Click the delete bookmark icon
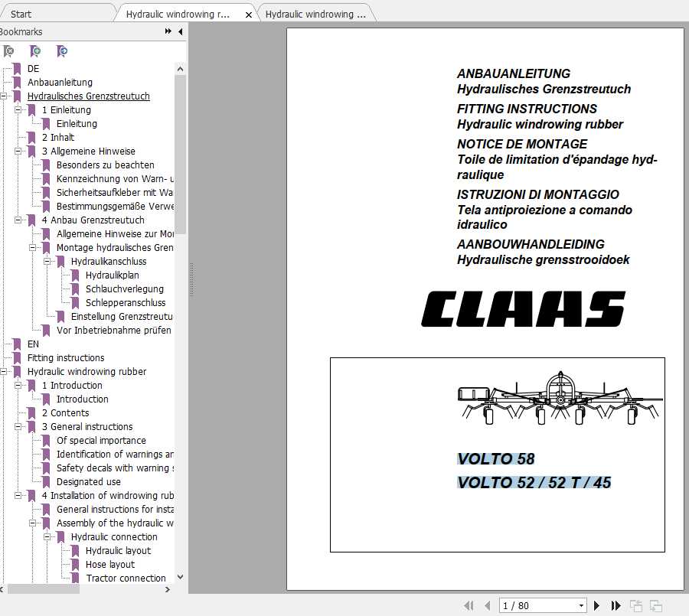This screenshot has width=689, height=616. pyautogui.click(x=8, y=51)
